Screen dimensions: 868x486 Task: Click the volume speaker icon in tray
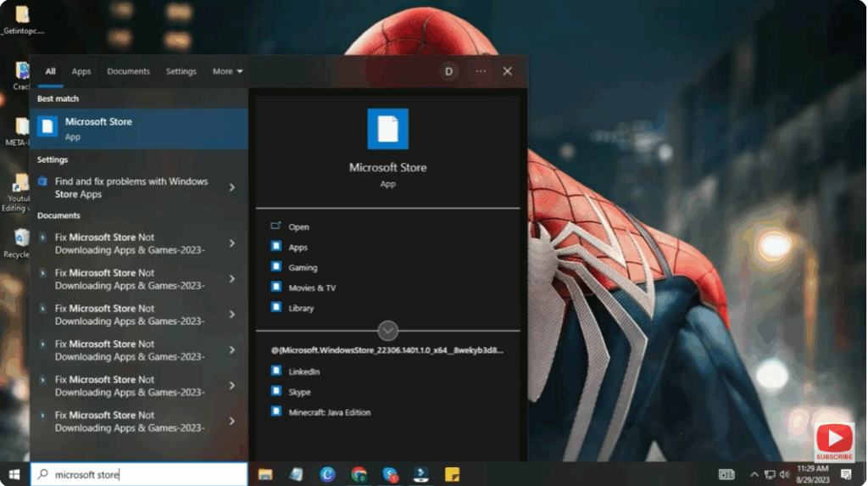(784, 474)
